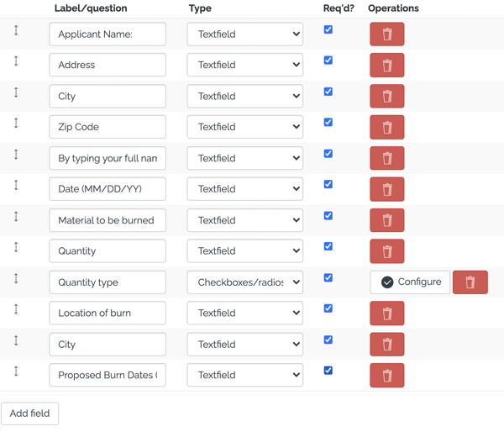The image size is (504, 432).
Task: Click the Configure button
Action: (x=410, y=282)
